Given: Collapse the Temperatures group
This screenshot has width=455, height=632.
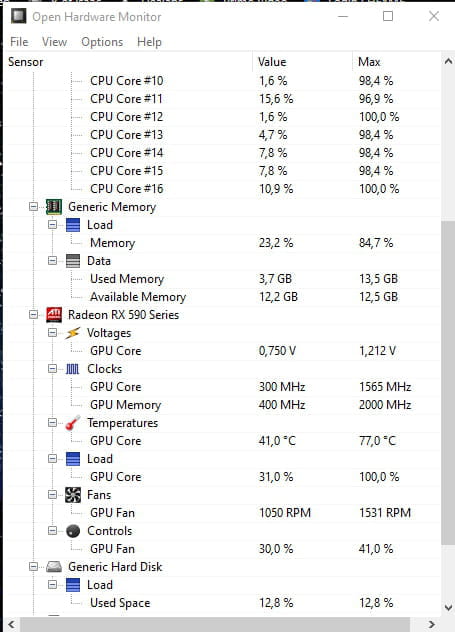Looking at the screenshot, I should pos(52,422).
